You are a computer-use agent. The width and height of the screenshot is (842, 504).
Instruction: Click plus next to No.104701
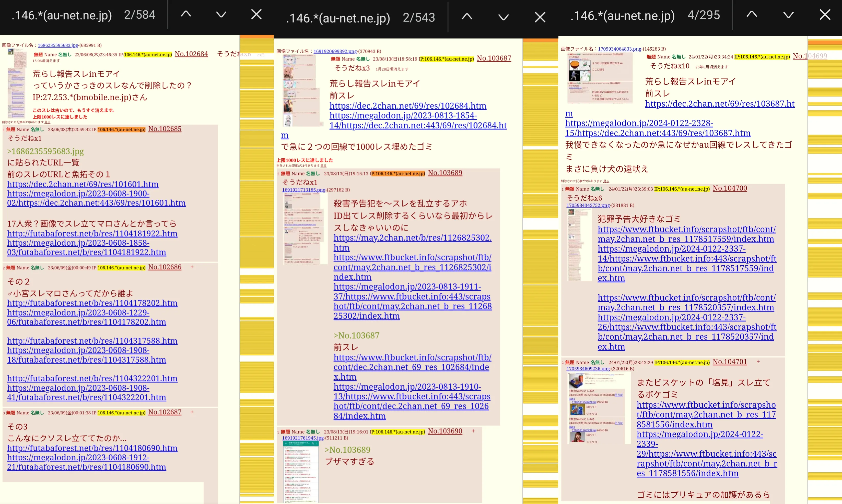758,362
